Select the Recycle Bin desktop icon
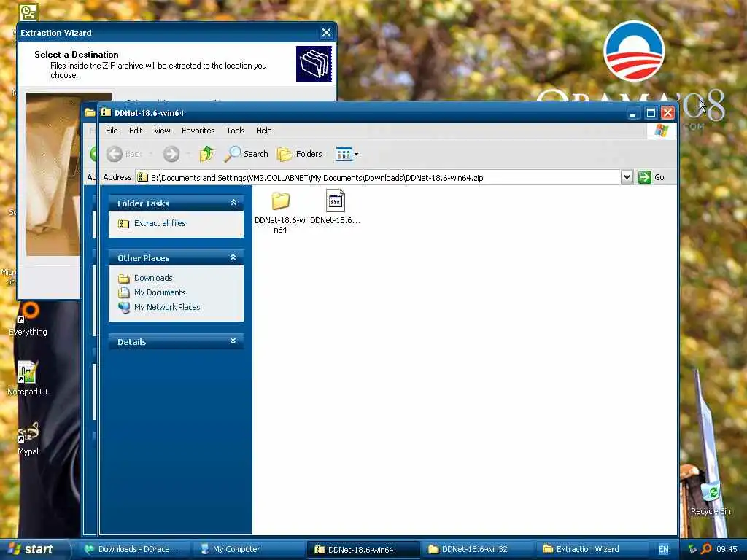The height and width of the screenshot is (560, 747). tap(711, 498)
